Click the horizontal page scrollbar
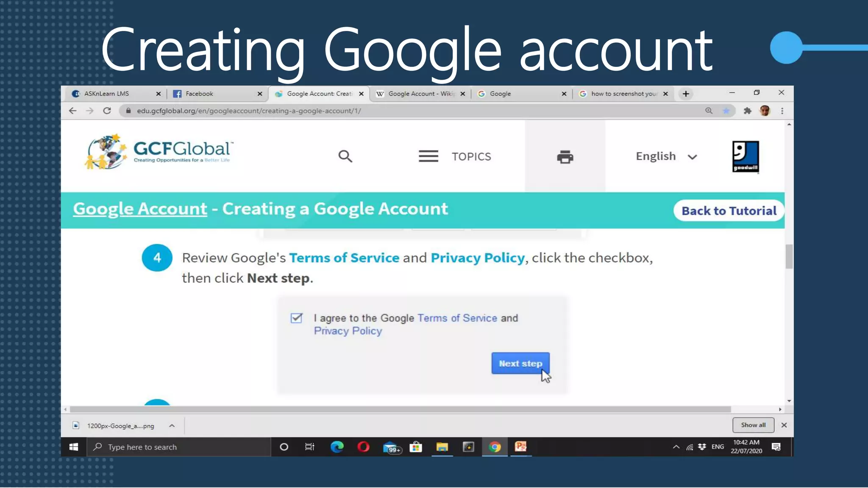This screenshot has height=488, width=868. [400, 409]
